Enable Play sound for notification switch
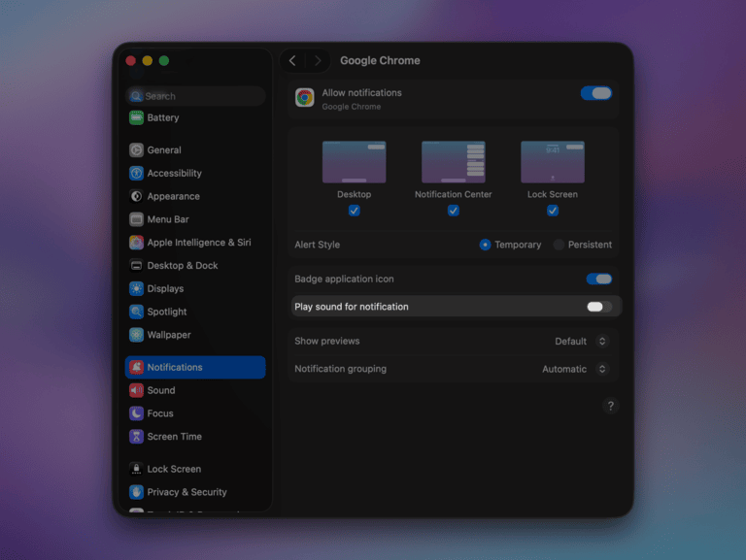This screenshot has height=560, width=746. (x=599, y=307)
